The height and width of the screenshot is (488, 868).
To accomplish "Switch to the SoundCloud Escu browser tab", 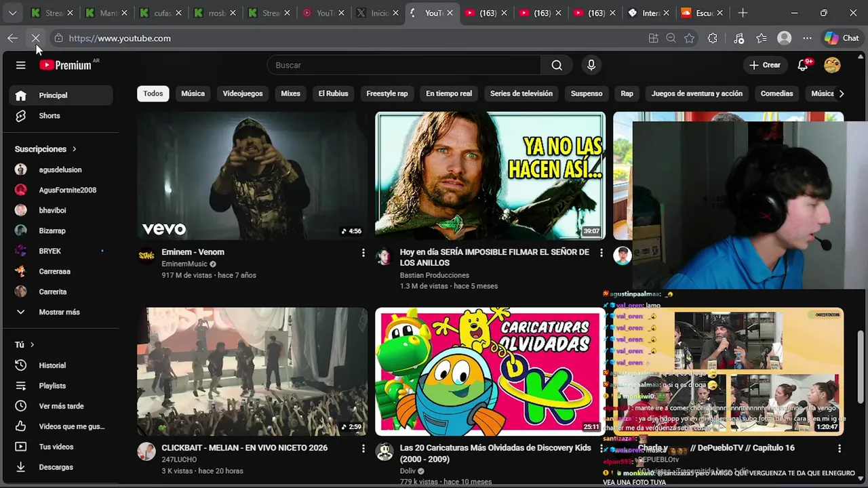I will click(703, 13).
